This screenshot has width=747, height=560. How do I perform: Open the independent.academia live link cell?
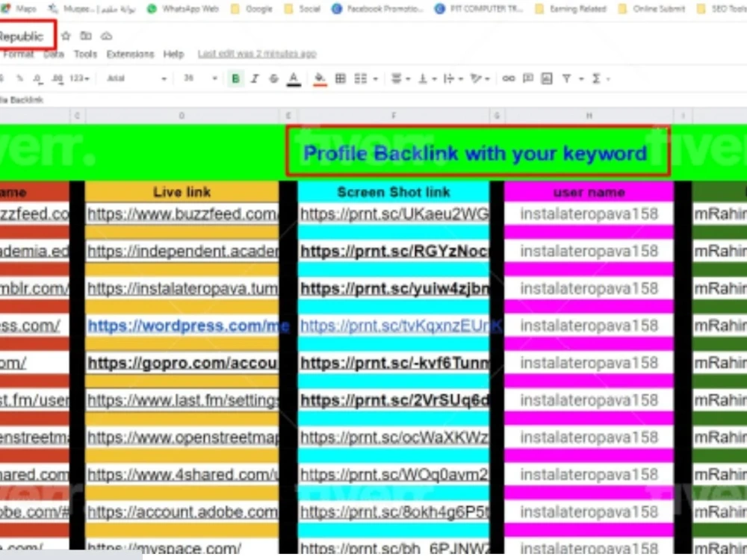point(182,251)
